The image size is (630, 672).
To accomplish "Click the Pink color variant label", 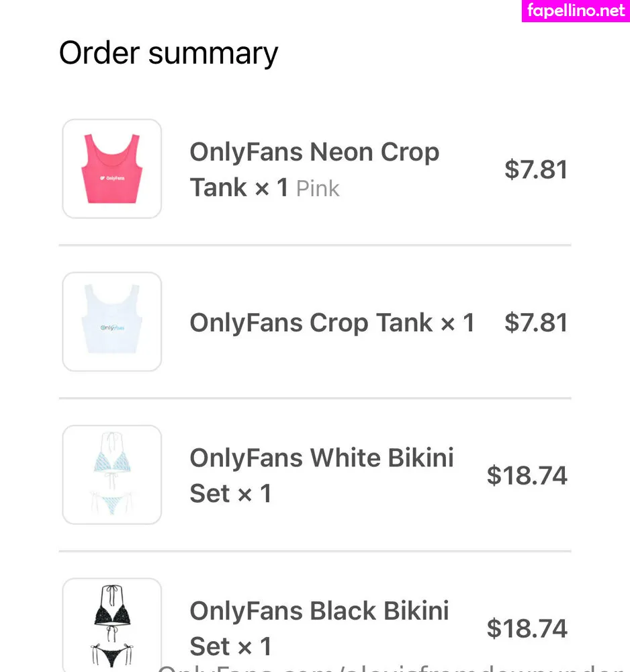I will coord(318,189).
